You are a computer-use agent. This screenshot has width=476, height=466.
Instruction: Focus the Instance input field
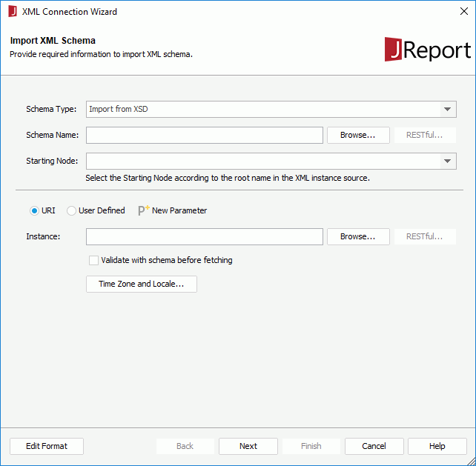205,236
